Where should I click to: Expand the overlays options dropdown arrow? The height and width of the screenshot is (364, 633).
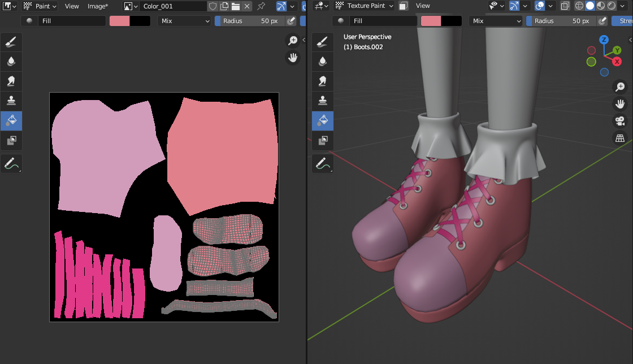pos(550,6)
